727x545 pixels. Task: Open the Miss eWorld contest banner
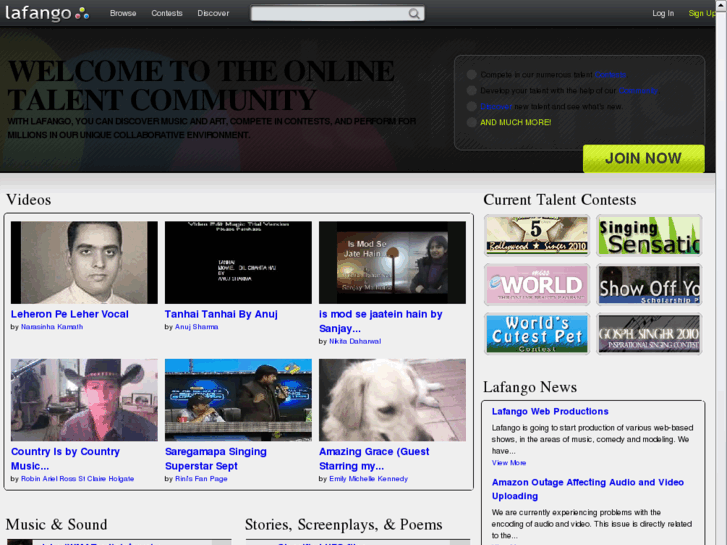[x=536, y=285]
